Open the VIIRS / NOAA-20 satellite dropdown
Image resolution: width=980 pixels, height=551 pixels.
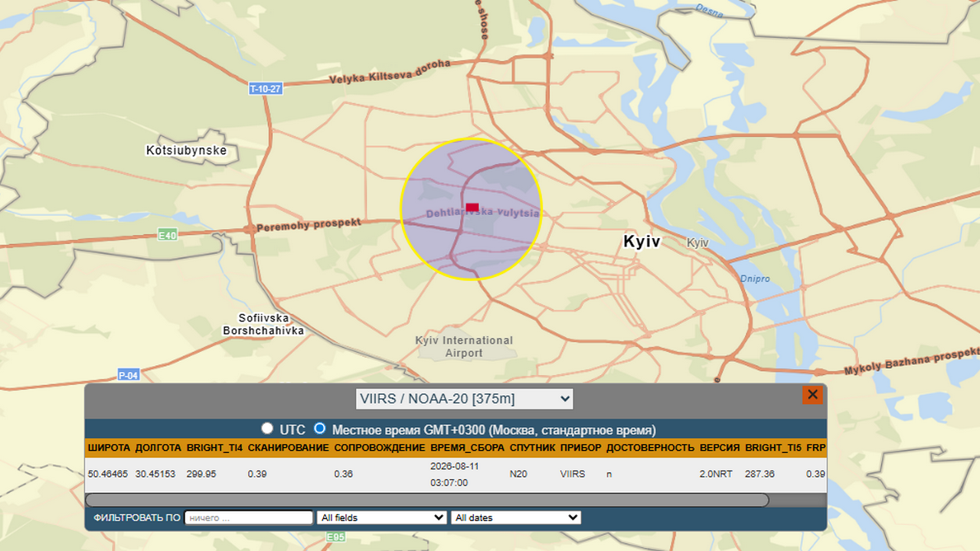pyautogui.click(x=465, y=399)
